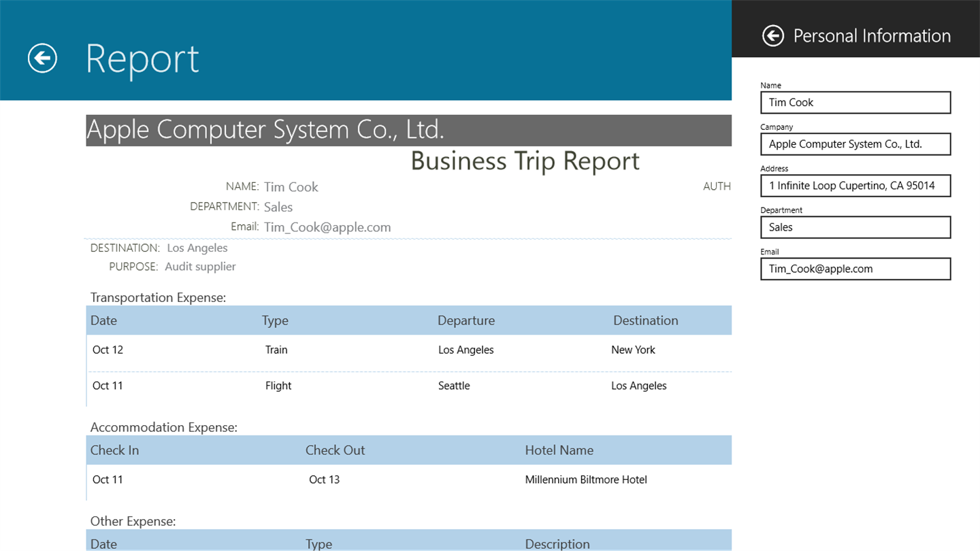Viewport: 980px width, 551px height.
Task: Edit the Name field containing Tim Cook
Action: point(855,103)
